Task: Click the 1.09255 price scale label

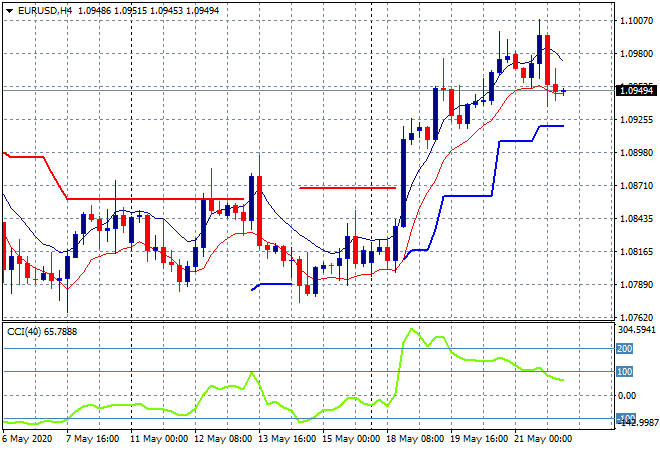Action: 637,120
